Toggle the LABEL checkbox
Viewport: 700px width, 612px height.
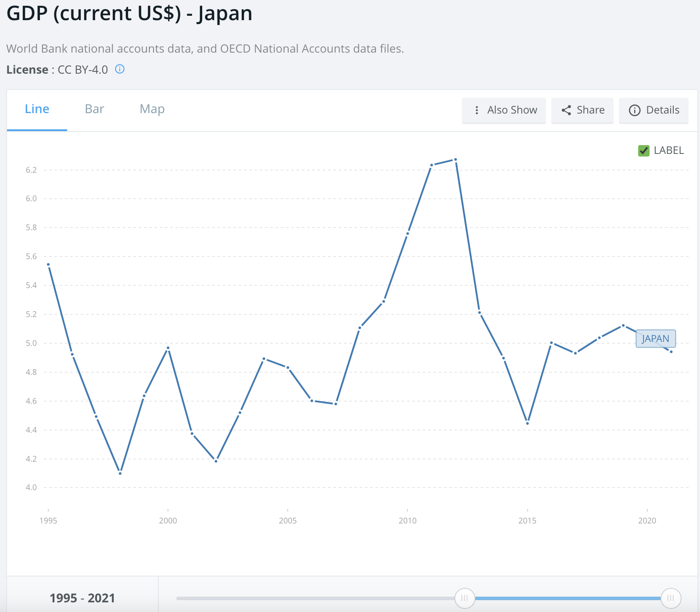[x=643, y=150]
